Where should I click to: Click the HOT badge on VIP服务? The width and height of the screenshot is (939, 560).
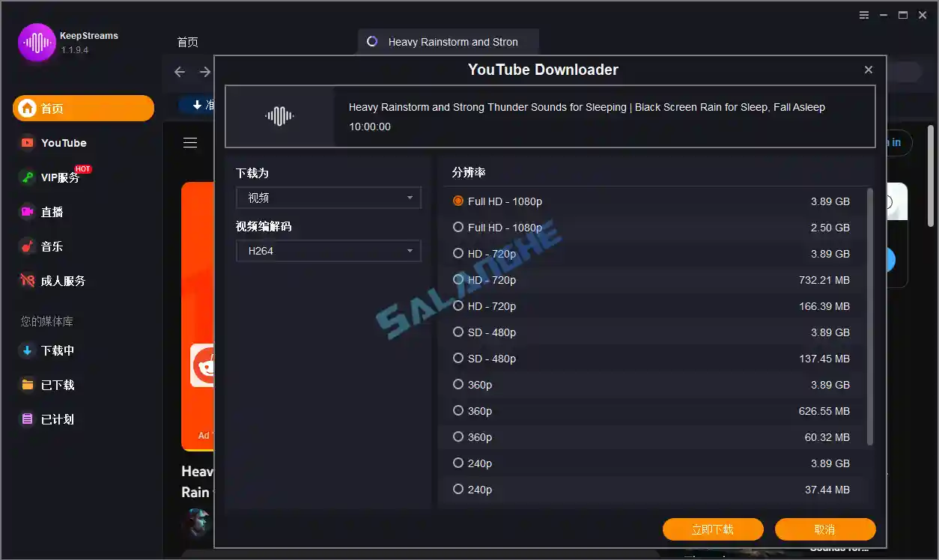point(82,169)
